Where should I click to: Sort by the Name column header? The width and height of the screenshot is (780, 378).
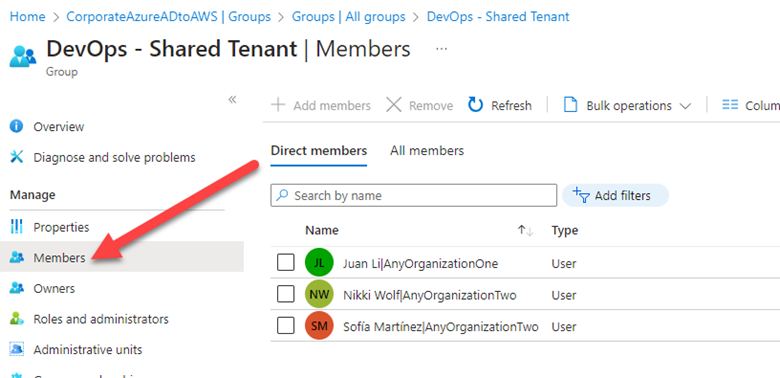click(321, 230)
